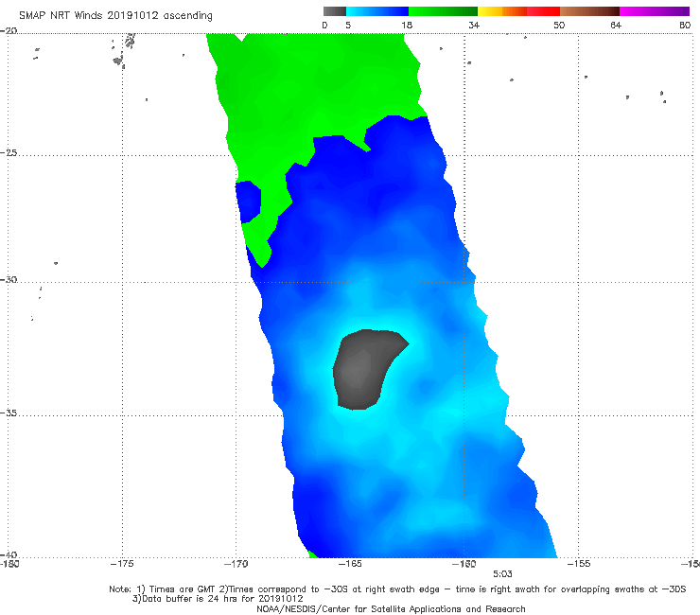Click the 'NOAA/NESDIS/Center for Satellite Applications' credit
Screen dimensions: 700x615
coord(391,608)
